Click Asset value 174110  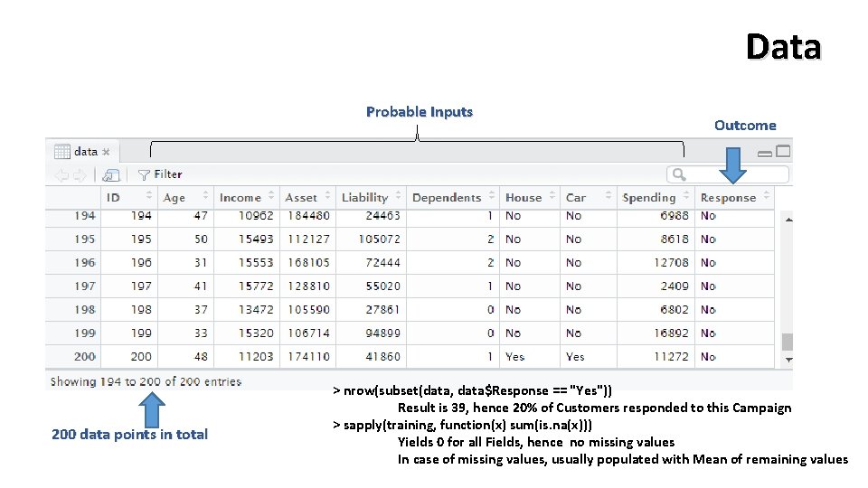click(x=308, y=357)
